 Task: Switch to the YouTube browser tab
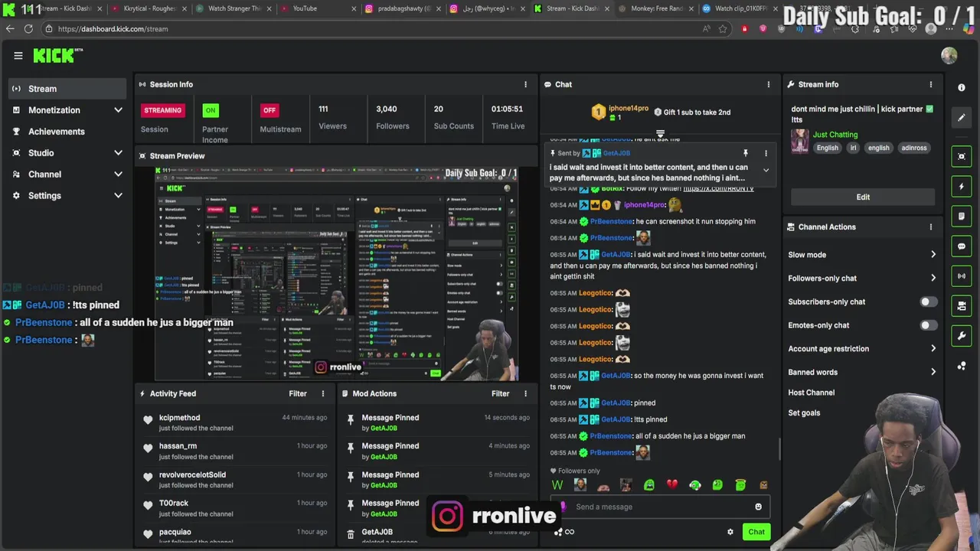coord(317,8)
